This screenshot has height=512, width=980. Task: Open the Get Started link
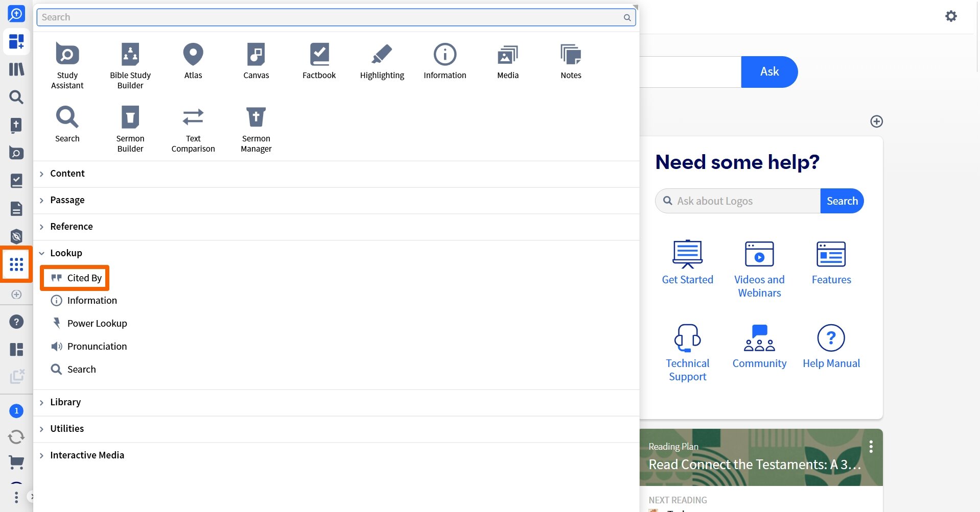[687, 262]
